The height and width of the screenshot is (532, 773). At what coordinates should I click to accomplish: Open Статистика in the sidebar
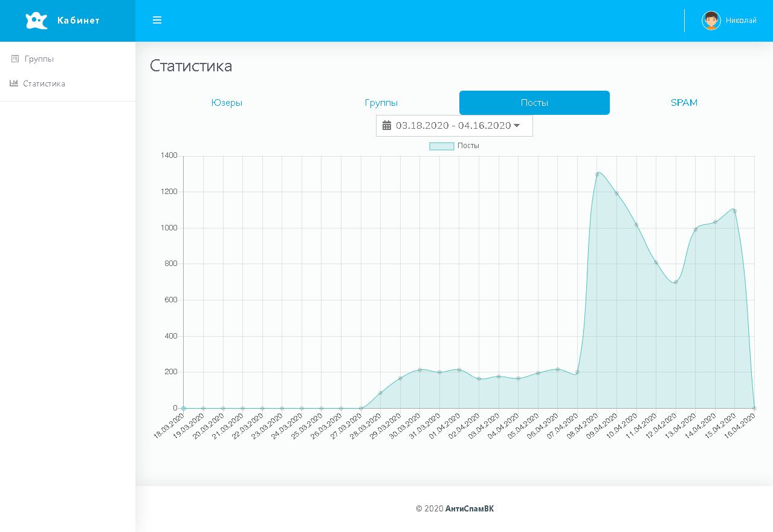coord(44,83)
